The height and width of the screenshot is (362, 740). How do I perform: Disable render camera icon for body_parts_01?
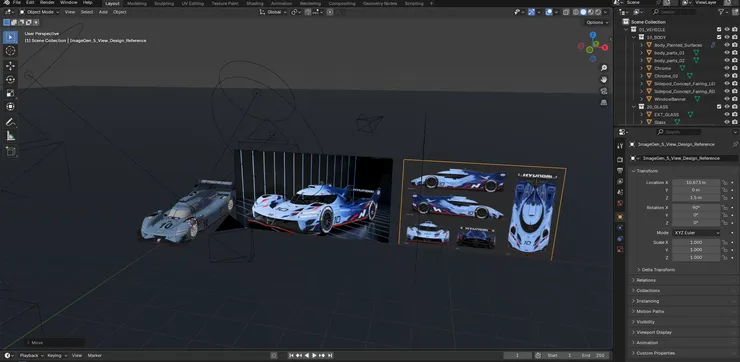click(x=734, y=53)
